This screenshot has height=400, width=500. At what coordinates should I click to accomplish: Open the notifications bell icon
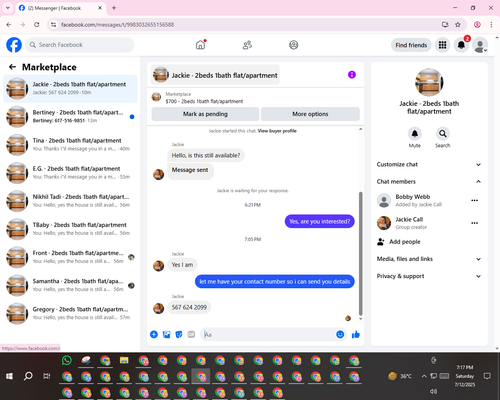tap(461, 45)
